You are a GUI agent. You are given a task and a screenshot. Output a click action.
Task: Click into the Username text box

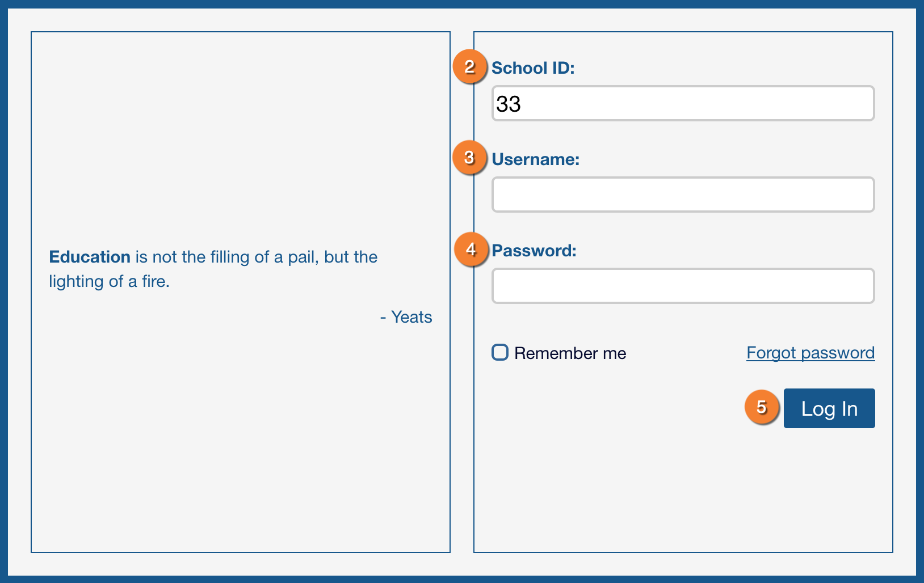coord(683,195)
